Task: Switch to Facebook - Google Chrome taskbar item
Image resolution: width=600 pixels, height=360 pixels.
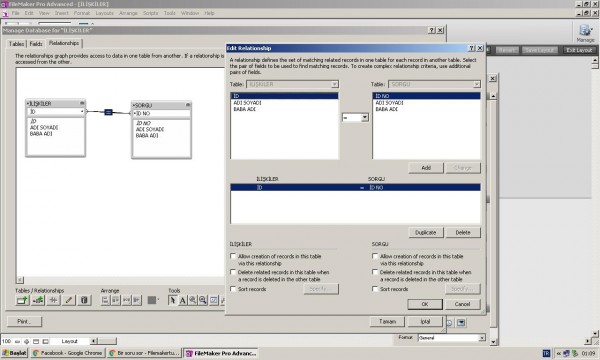Action: (x=68, y=353)
